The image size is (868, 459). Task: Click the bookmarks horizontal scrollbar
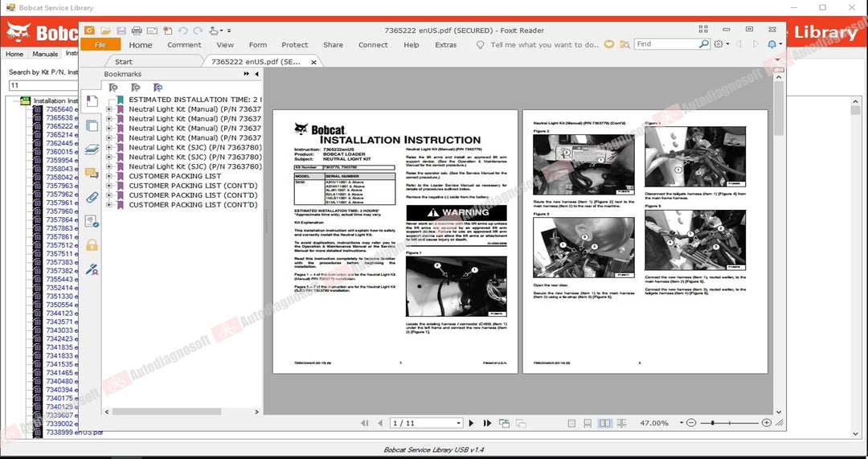pos(166,412)
